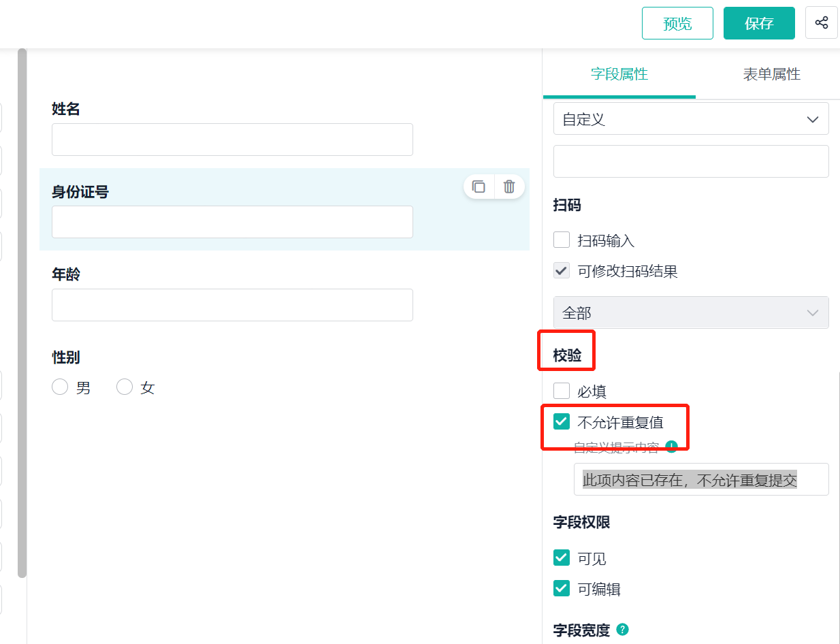The height and width of the screenshot is (644, 840).
Task: Copy the 身份证号 field
Action: (479, 187)
